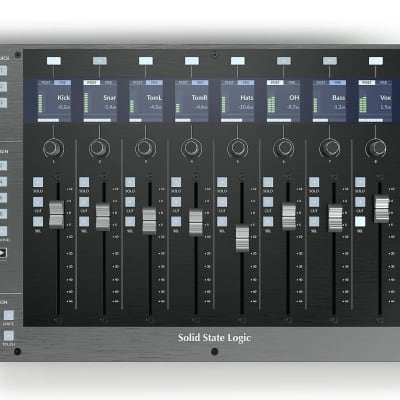Viewport: 400px width, 400px height.
Task: Solo the OH channel
Action: [x=268, y=182]
